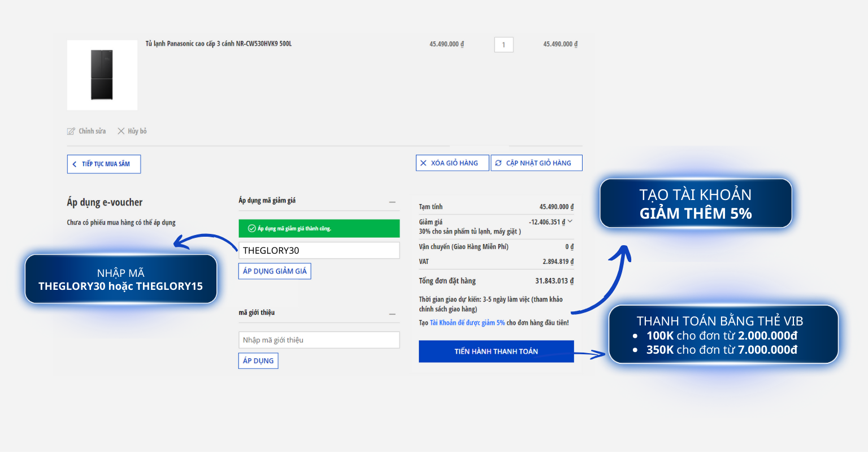Click the Nhập mã giới thiệu input field
Image resolution: width=868 pixels, height=452 pixels.
[319, 340]
